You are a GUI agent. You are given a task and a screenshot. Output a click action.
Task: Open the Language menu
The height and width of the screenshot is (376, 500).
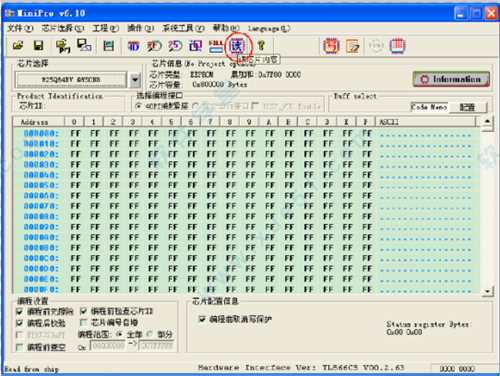(269, 29)
